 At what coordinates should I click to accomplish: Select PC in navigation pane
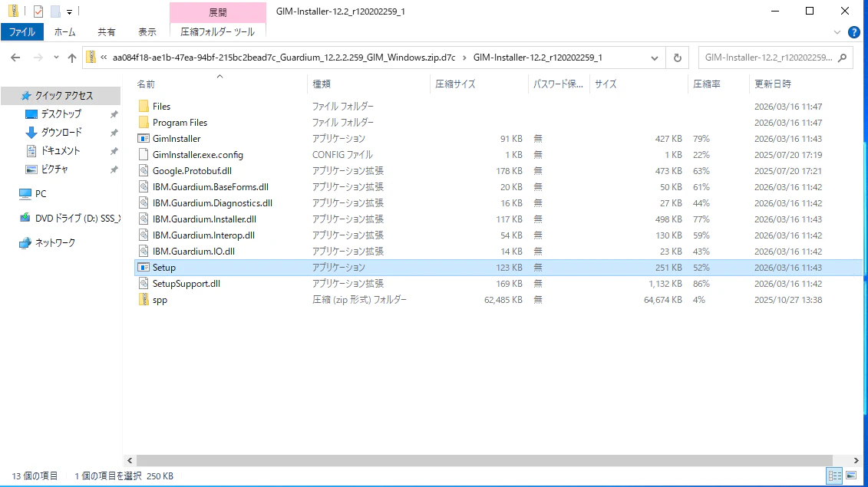[41, 194]
